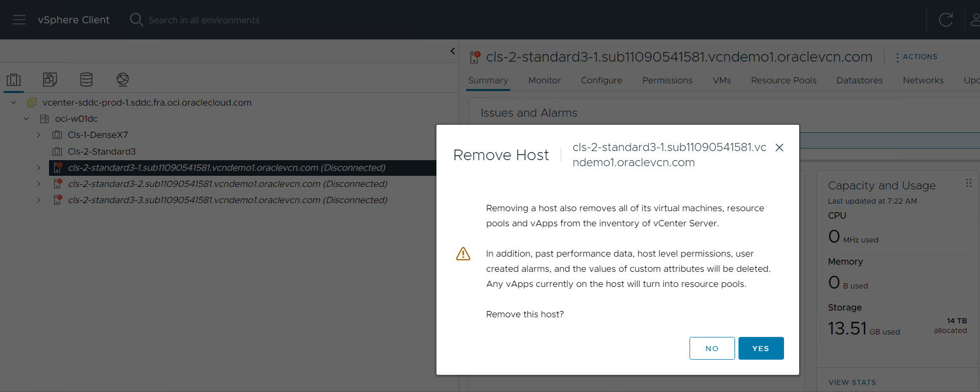This screenshot has width=980, height=392.
Task: Click NO to cancel host removal
Action: [712, 349]
